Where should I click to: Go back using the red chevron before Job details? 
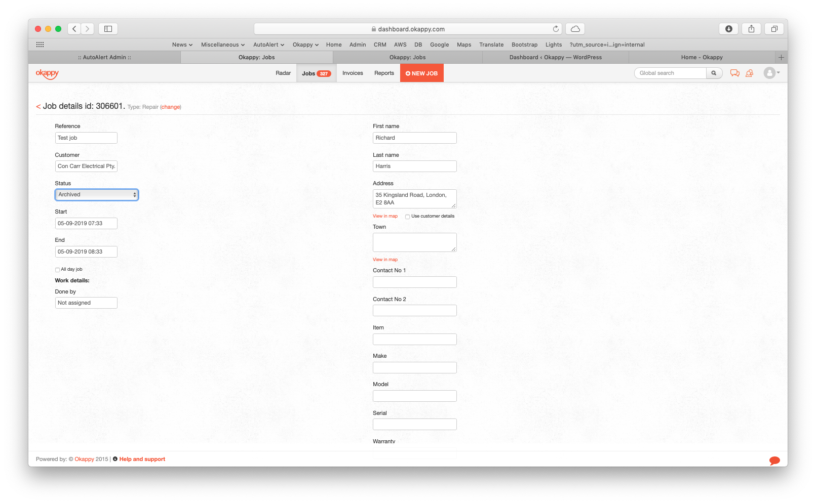pyautogui.click(x=38, y=106)
